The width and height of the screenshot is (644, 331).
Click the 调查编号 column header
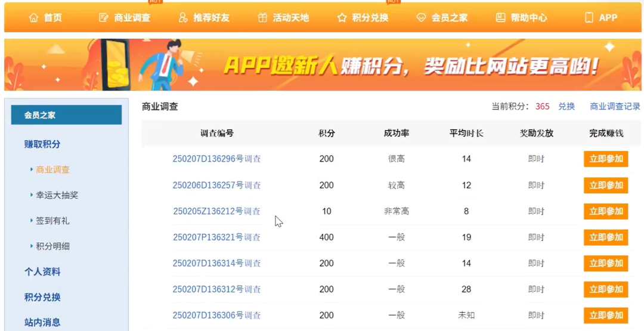(217, 133)
